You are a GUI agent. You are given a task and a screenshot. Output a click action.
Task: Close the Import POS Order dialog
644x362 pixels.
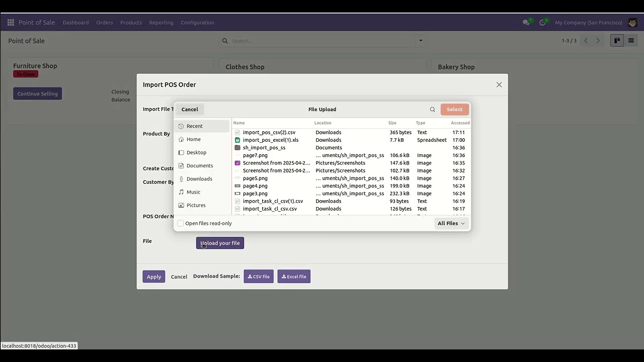point(499,84)
